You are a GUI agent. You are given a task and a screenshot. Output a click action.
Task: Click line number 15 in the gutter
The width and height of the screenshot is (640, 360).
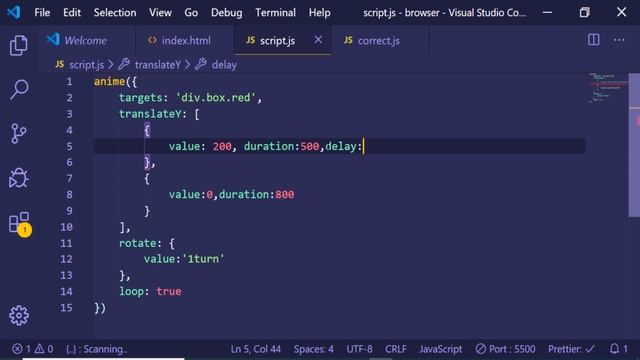pos(67,308)
